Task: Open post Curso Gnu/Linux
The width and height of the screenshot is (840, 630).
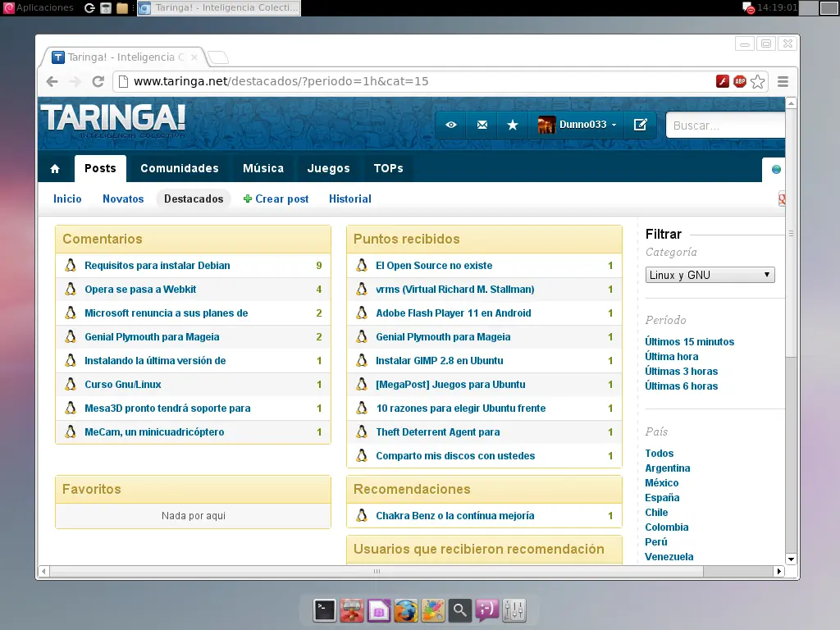Action: pos(123,385)
